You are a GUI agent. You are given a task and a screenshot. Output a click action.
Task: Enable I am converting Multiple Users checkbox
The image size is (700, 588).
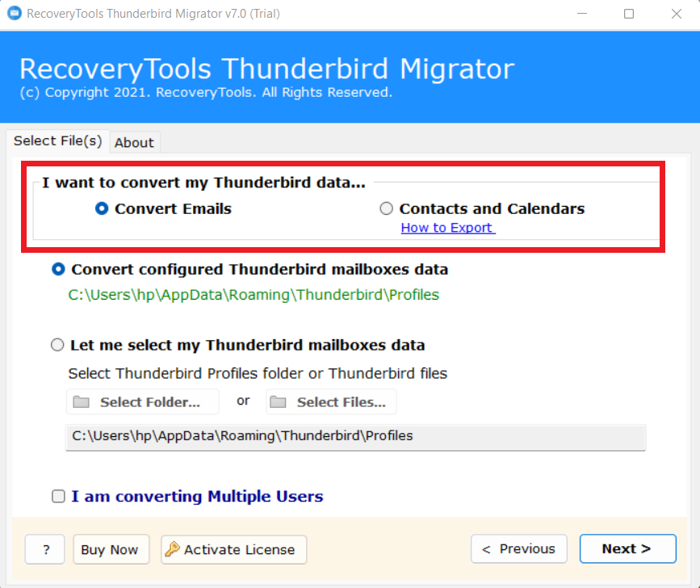tap(58, 496)
